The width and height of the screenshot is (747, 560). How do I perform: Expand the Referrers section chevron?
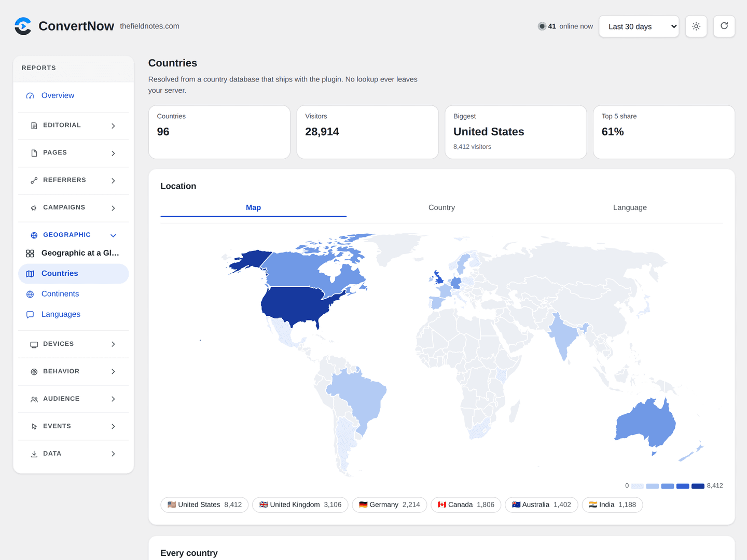(x=113, y=181)
